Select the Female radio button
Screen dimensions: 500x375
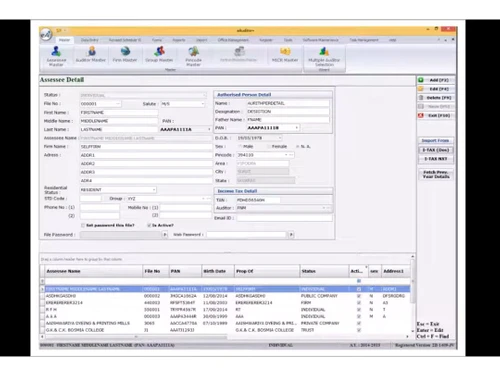269,147
